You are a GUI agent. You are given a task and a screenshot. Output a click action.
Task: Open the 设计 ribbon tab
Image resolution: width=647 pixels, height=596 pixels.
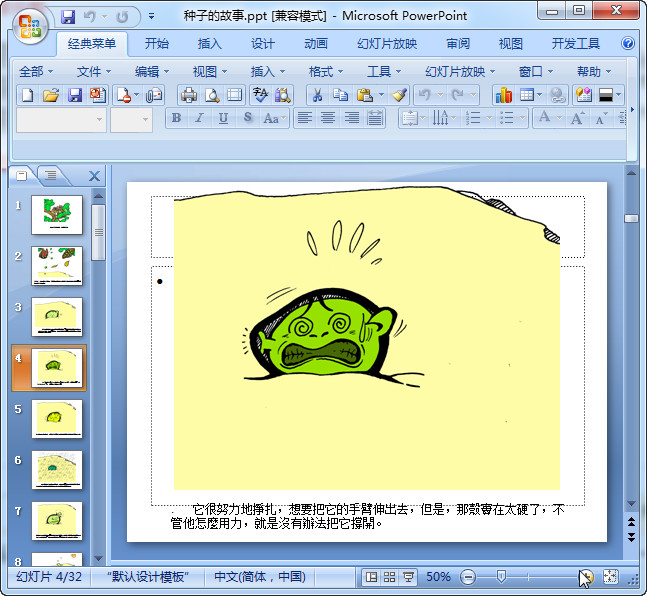pos(263,44)
